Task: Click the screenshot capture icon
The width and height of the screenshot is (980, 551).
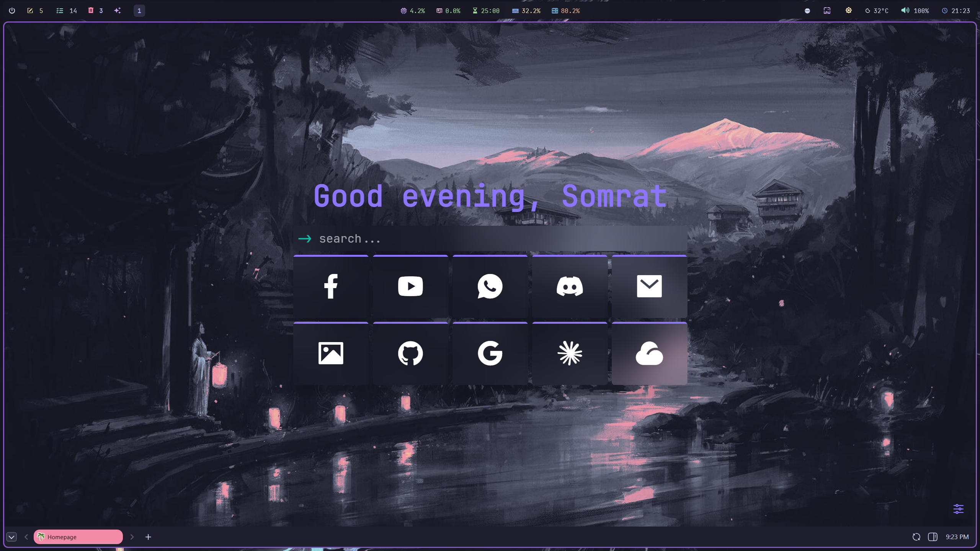Action: (x=827, y=11)
